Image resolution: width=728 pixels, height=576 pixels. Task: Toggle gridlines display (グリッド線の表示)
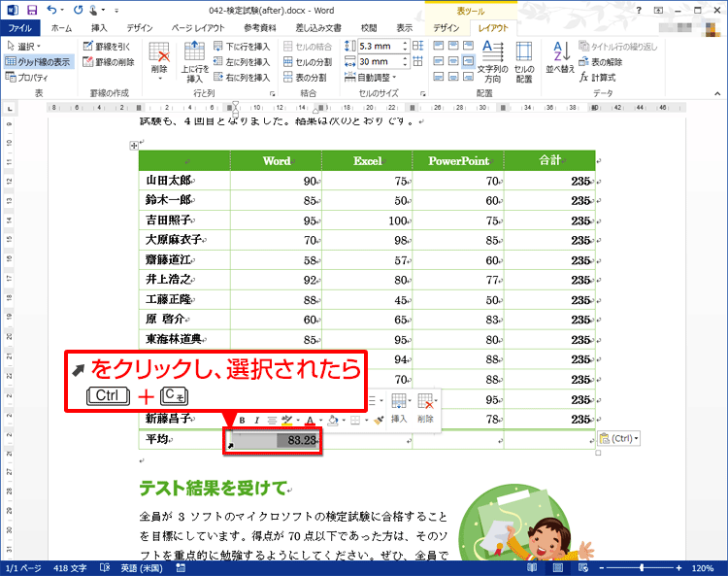click(38, 62)
